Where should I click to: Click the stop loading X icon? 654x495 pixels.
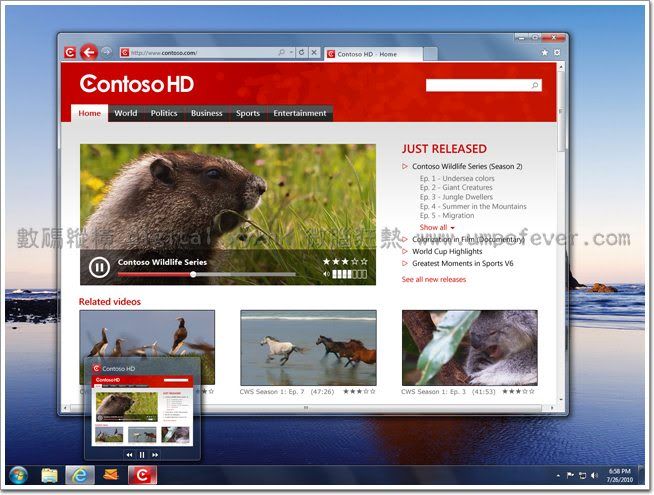point(314,52)
